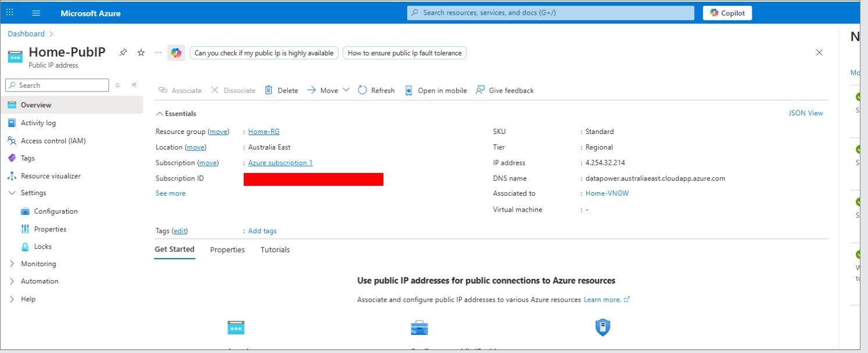The image size is (868, 353).
Task: Switch to the Tutorials tab
Action: (275, 250)
